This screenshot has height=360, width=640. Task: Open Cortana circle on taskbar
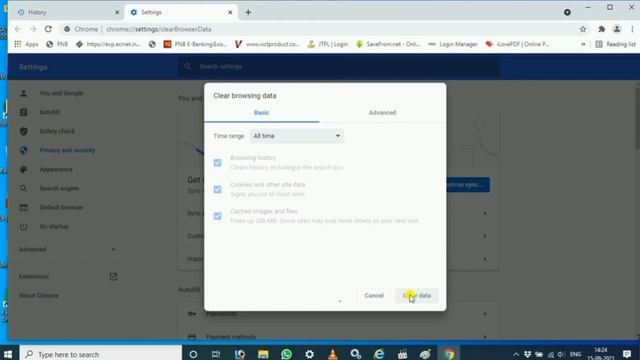click(193, 354)
